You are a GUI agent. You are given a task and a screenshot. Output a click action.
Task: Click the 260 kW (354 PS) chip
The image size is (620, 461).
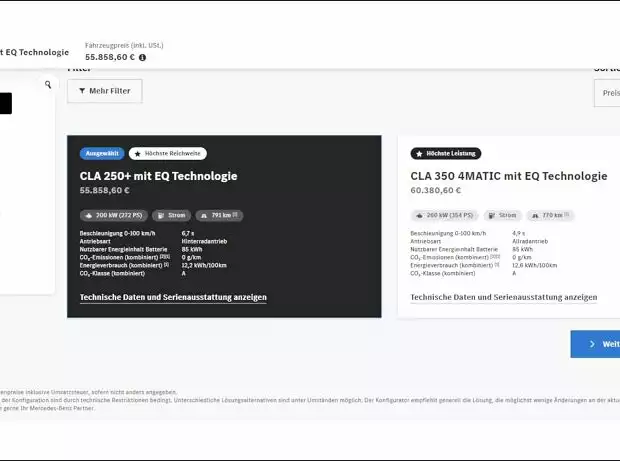(445, 215)
